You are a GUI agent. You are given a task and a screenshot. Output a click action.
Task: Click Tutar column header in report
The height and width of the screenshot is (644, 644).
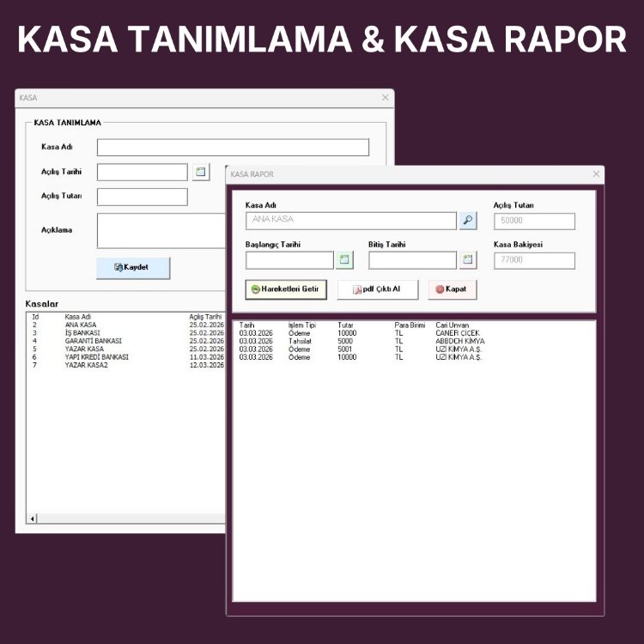(x=345, y=325)
